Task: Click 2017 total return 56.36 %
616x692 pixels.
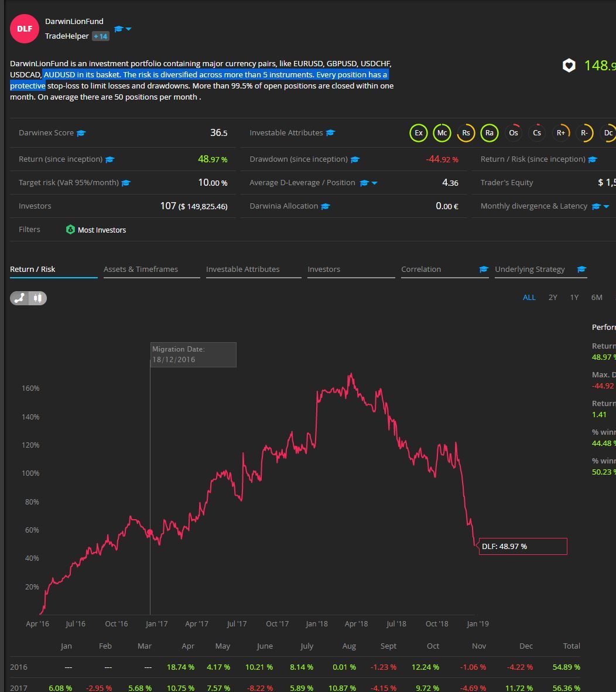Action: tap(566, 688)
